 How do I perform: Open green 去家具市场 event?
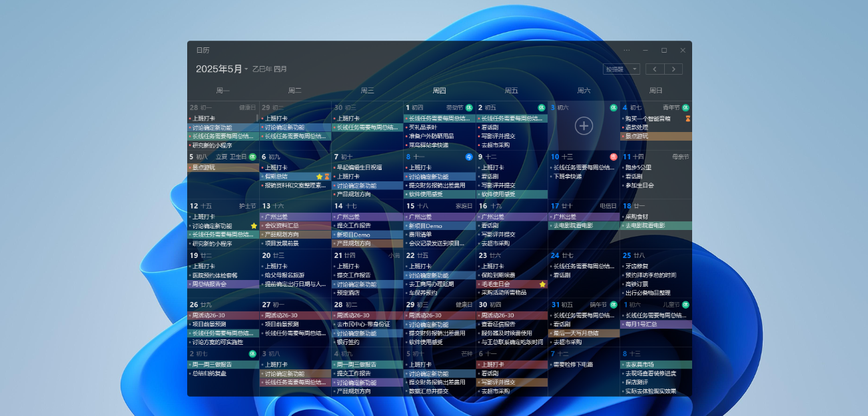coord(656,365)
